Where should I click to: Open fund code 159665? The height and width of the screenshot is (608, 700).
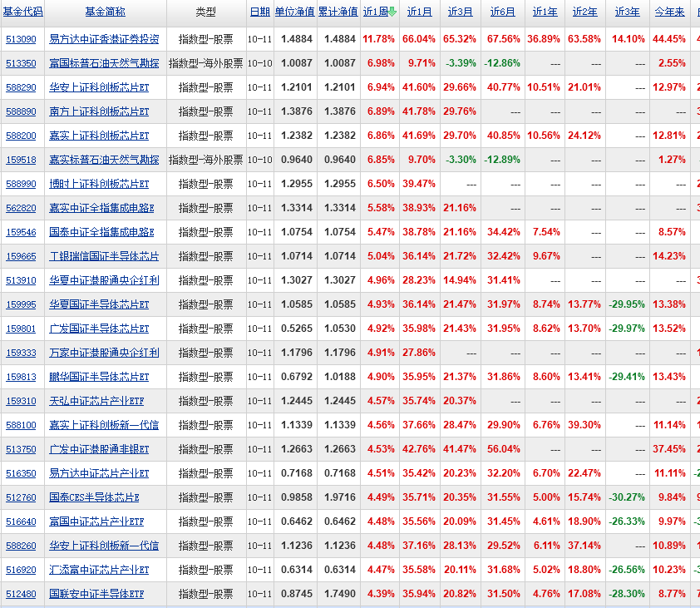click(21, 256)
